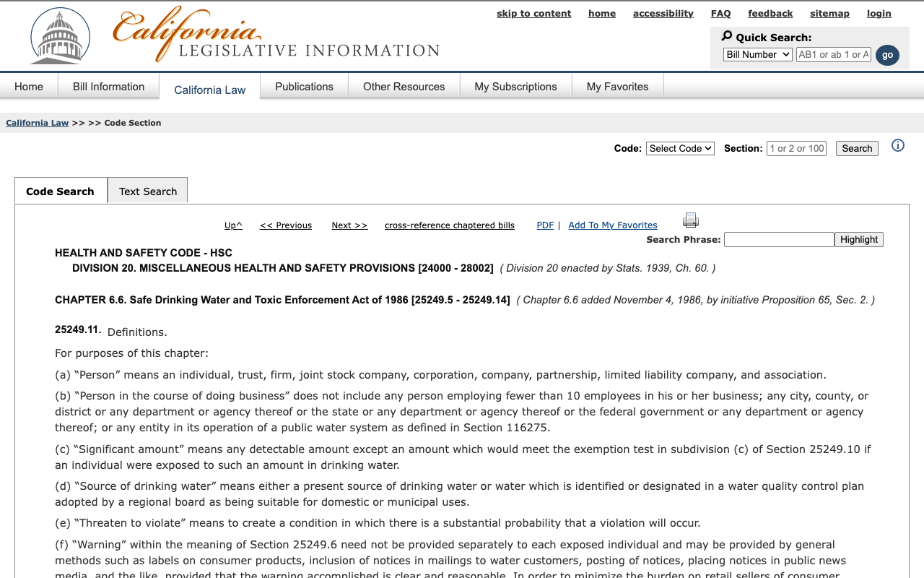Switch to the Text Search tab
This screenshot has height=578, width=924.
tap(148, 191)
